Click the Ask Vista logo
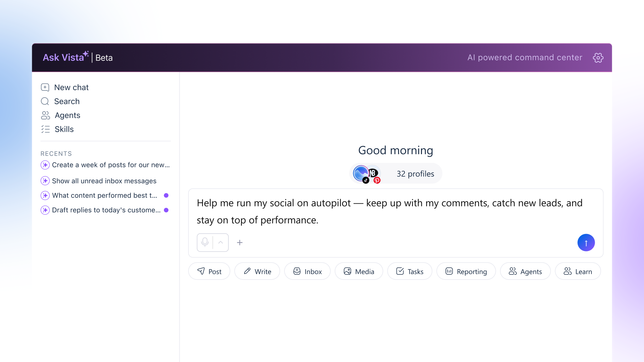This screenshot has width=644, height=362. tap(66, 57)
